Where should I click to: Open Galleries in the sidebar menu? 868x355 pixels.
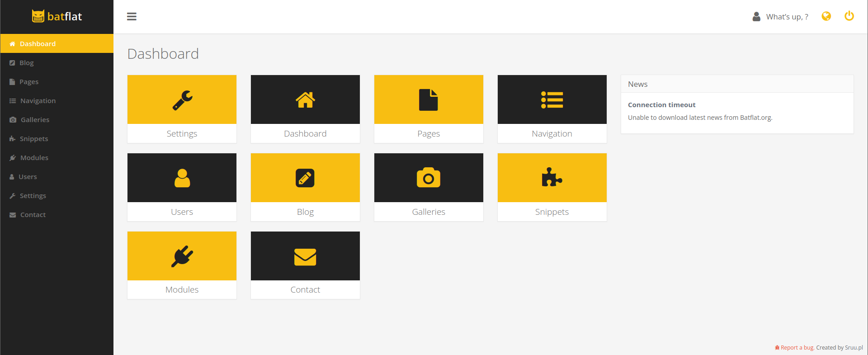[x=57, y=119]
